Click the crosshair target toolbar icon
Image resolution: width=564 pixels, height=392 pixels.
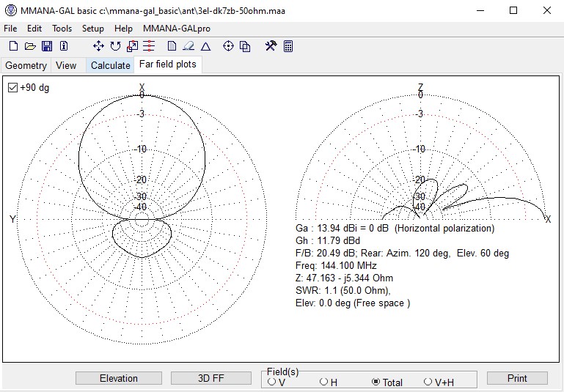[228, 46]
